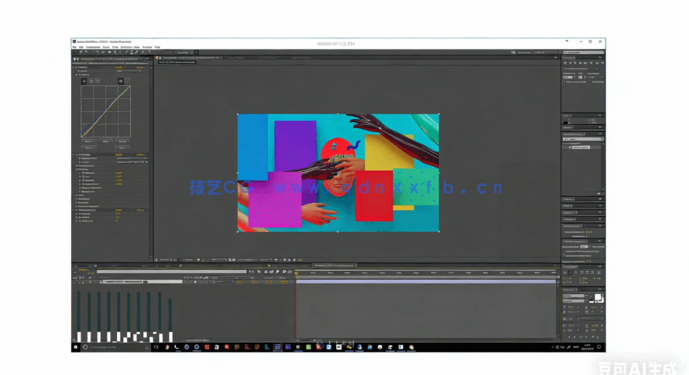Open the File menu
689x375 pixels.
tap(74, 47)
